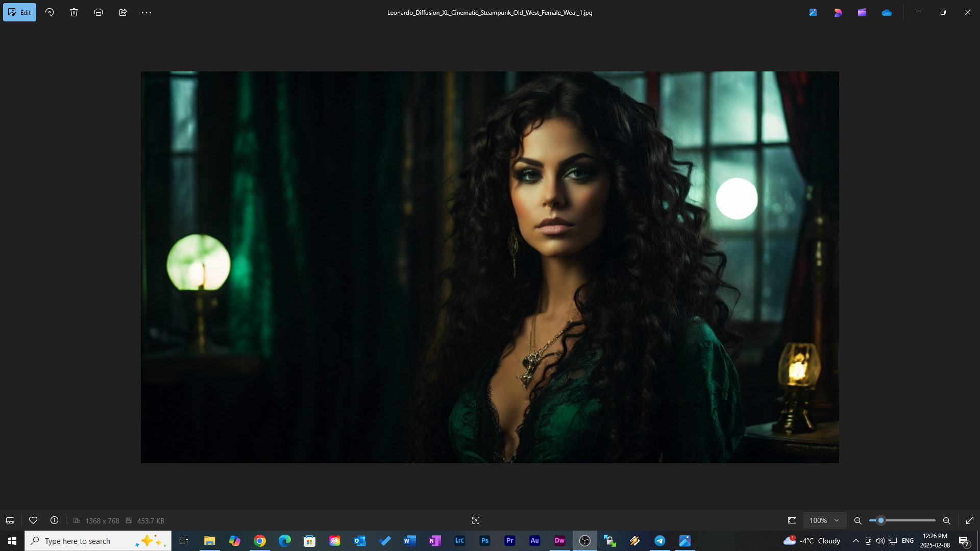The height and width of the screenshot is (551, 980).
Task: Click the zoom out magnifier icon
Action: (858, 520)
